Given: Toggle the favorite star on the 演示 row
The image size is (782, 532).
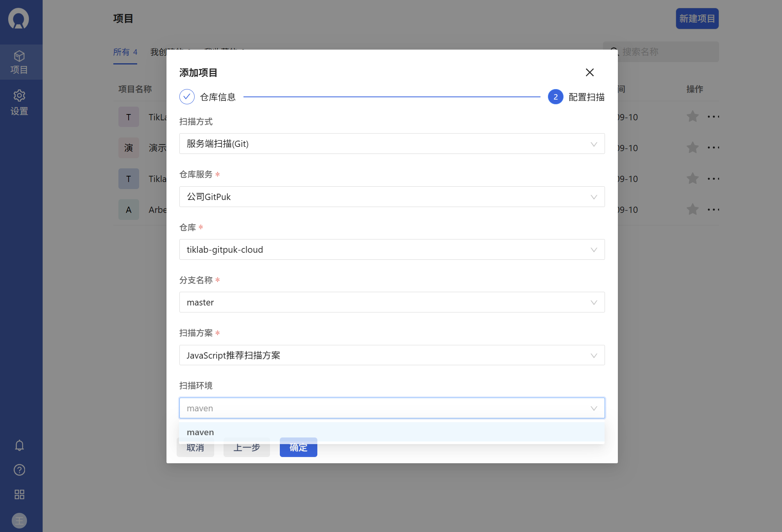Looking at the screenshot, I should pyautogui.click(x=693, y=148).
